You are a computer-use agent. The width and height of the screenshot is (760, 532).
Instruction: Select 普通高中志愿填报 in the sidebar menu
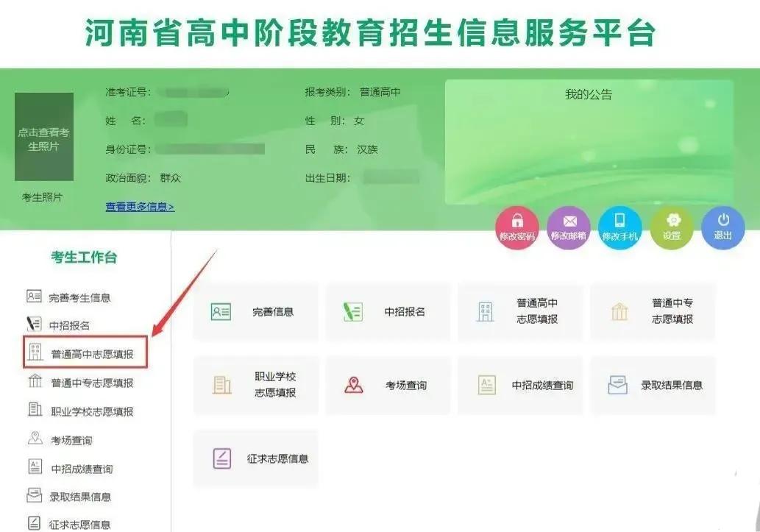point(87,353)
